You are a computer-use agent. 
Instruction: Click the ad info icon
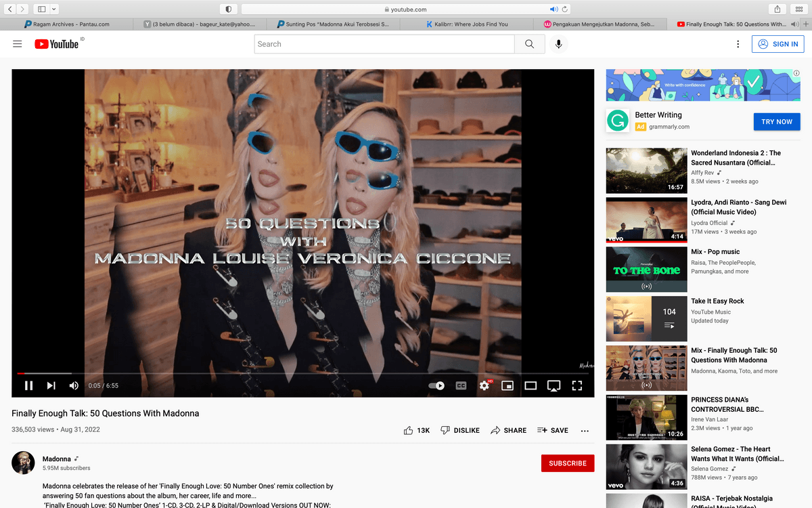(x=796, y=73)
